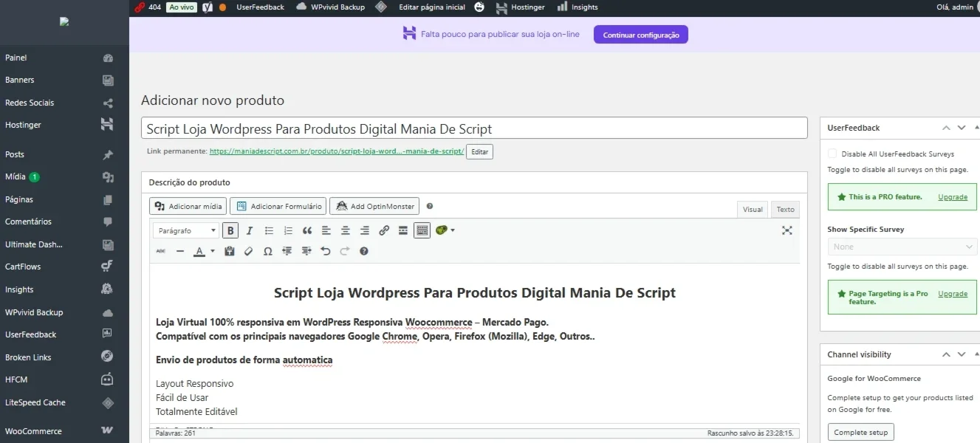Open the green shortcode dropdown in toolbar
Screen dimensions: 980x443
point(445,230)
